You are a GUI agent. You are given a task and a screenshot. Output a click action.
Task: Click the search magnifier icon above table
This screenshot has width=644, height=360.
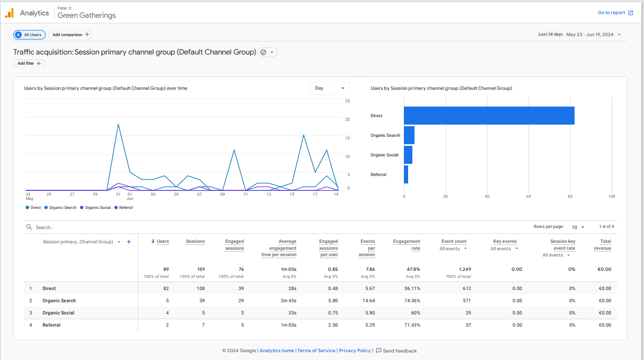point(29,227)
